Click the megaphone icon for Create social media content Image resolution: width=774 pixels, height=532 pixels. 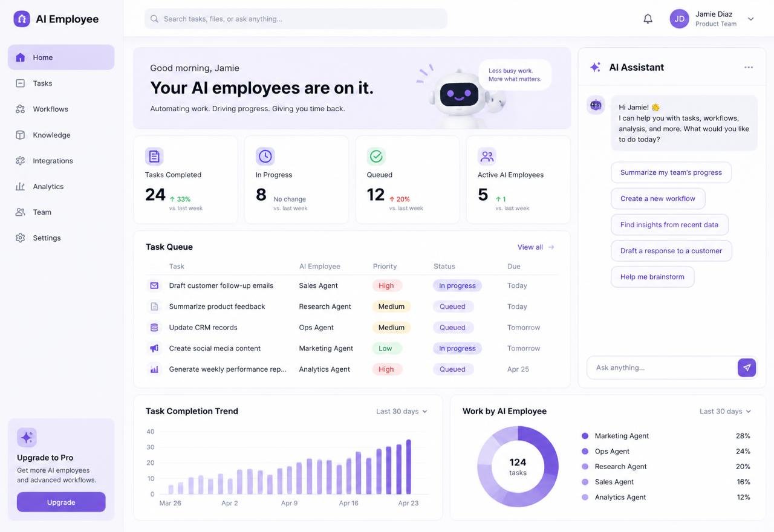pos(154,348)
